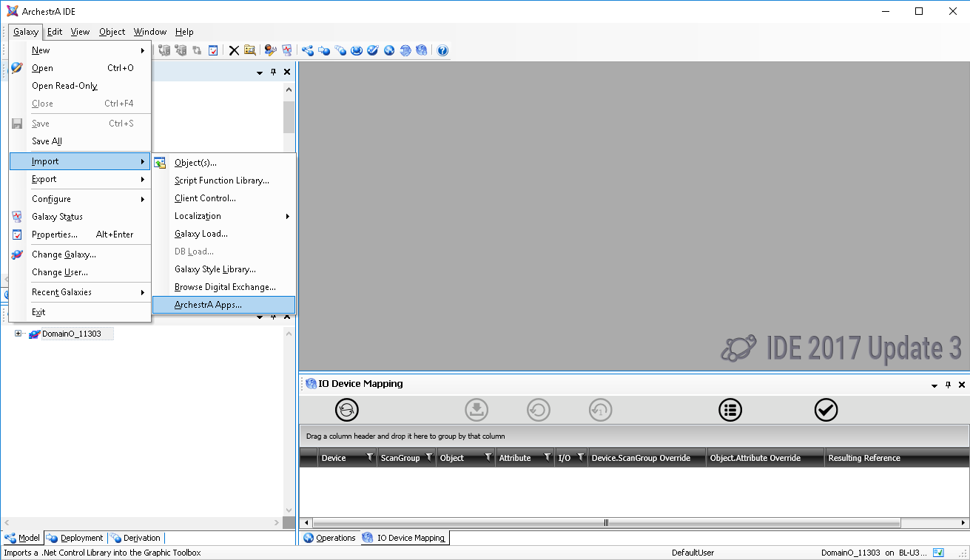The height and width of the screenshot is (560, 970).
Task: Click the download-arrow icon in IO Device Mapping
Action: coord(476,410)
